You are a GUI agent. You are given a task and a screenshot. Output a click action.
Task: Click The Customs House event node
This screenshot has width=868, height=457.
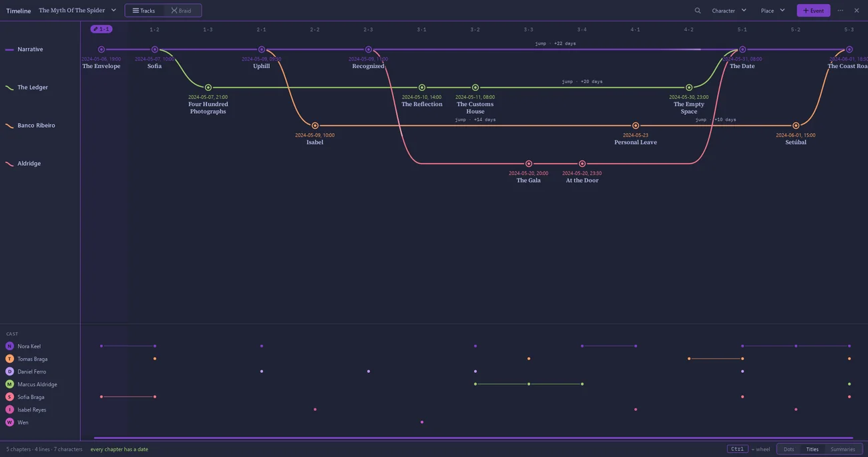pyautogui.click(x=475, y=88)
